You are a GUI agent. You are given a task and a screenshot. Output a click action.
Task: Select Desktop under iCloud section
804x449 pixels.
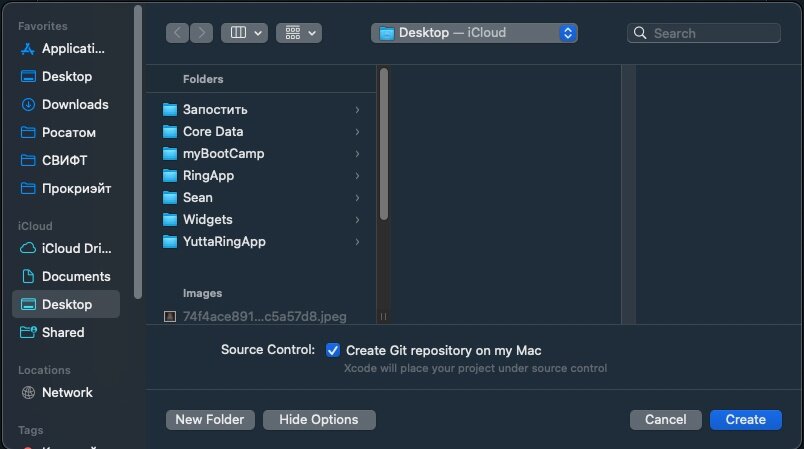click(x=66, y=304)
